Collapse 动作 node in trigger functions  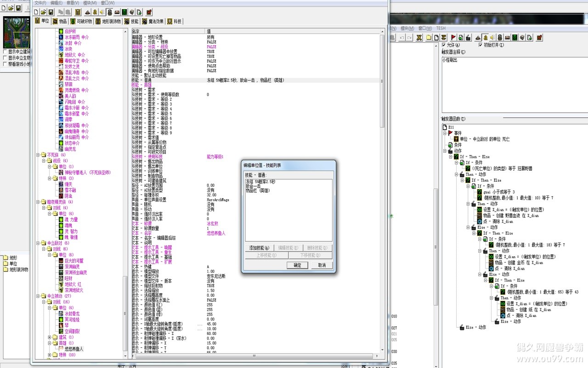445,150
